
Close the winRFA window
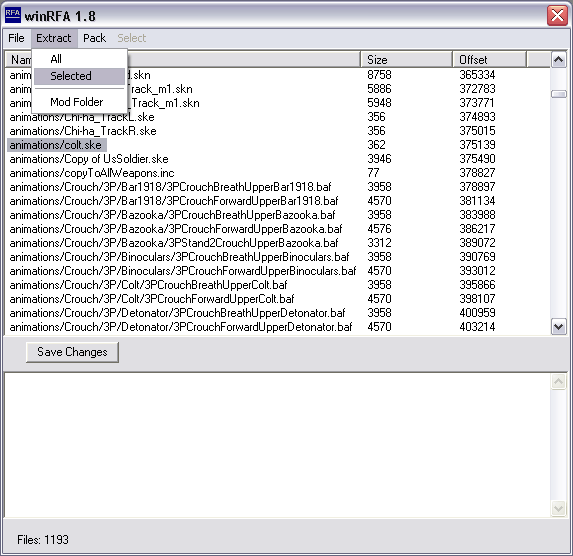(557, 16)
